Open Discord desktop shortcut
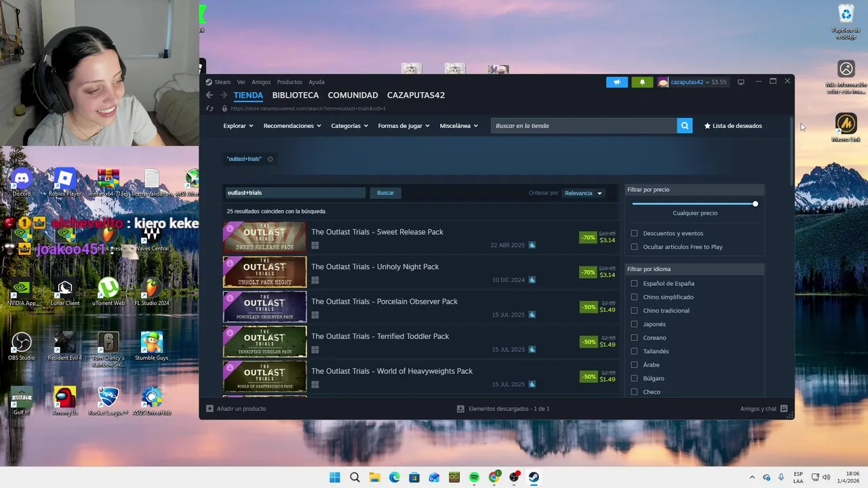Viewport: 868px width, 488px height. pyautogui.click(x=21, y=183)
